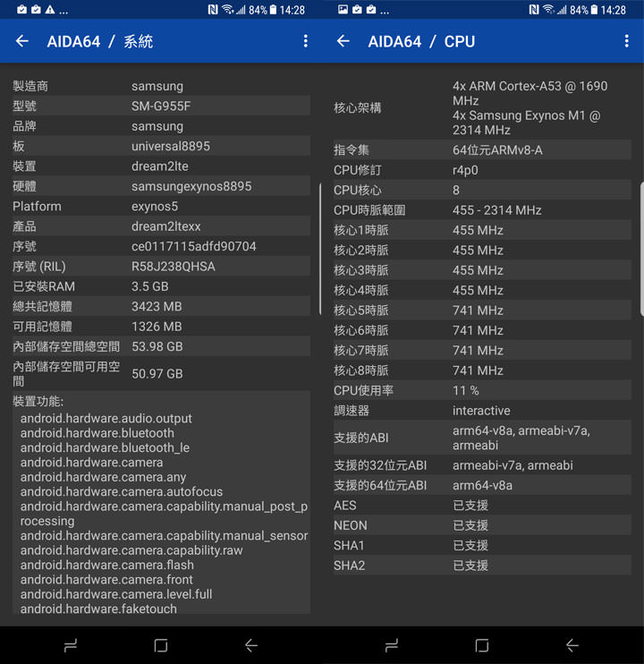
Task: Select CPU核心 row
Action: [482, 190]
